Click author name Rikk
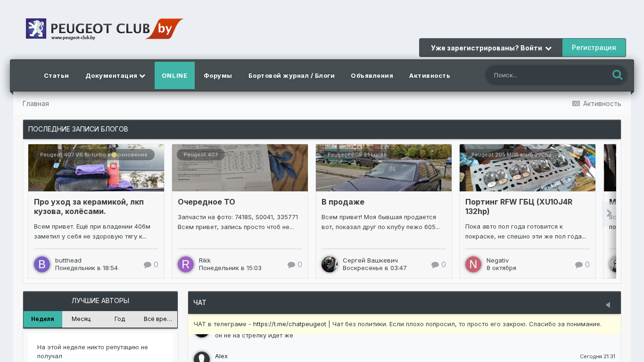The image size is (644, 362). click(x=205, y=261)
